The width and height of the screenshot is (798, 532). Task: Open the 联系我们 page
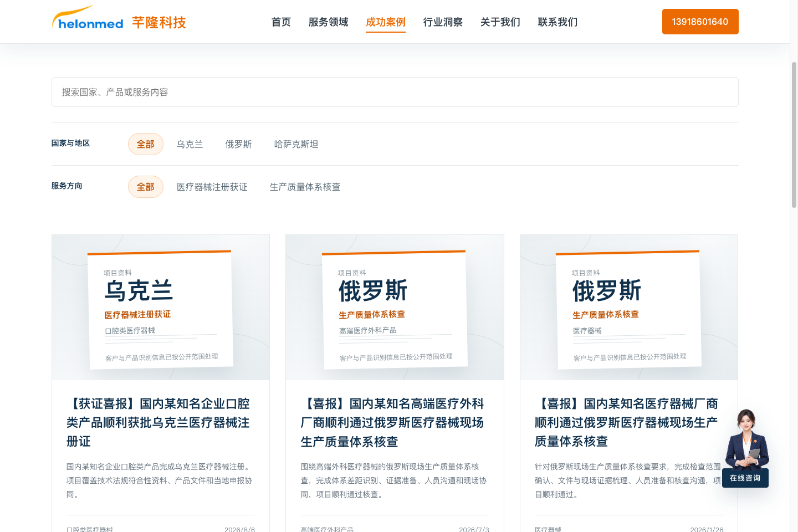tap(557, 22)
